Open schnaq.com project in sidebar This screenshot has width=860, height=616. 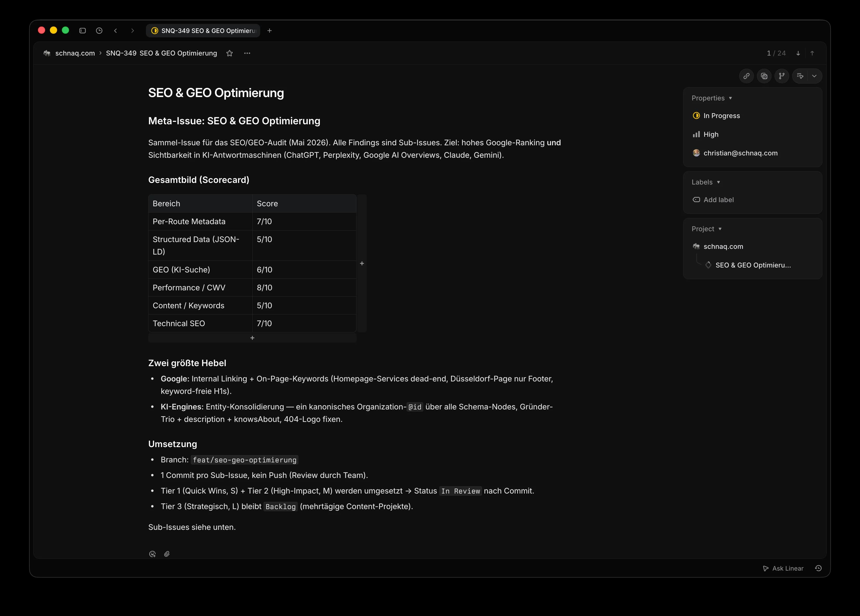point(717,246)
